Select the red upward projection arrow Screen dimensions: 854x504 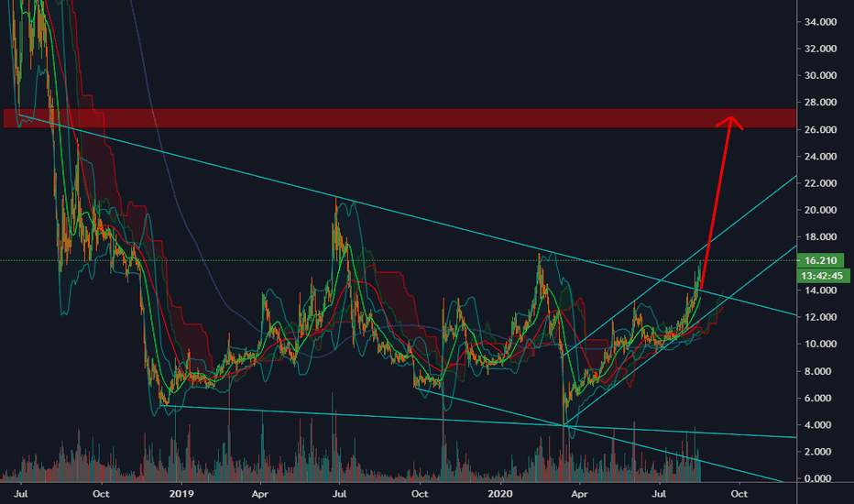click(717, 203)
